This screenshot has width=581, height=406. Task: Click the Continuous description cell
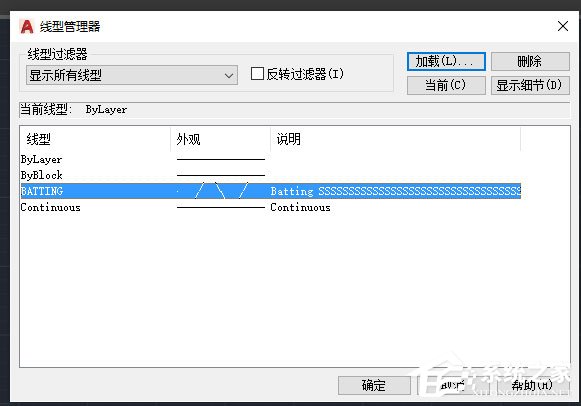point(300,207)
